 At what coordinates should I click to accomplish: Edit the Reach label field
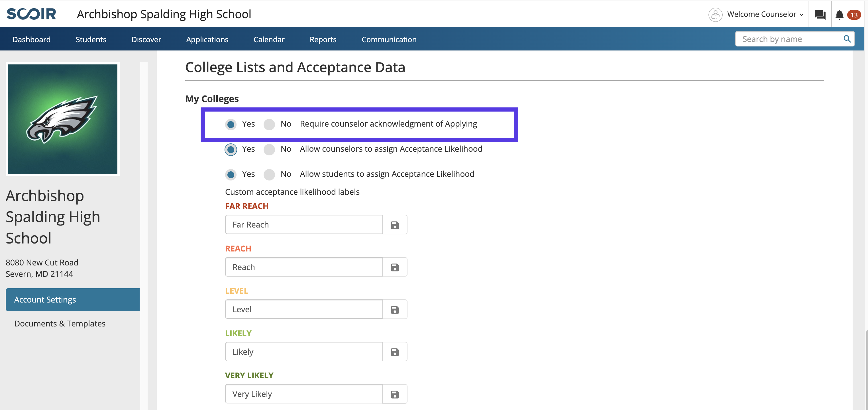pyautogui.click(x=304, y=267)
